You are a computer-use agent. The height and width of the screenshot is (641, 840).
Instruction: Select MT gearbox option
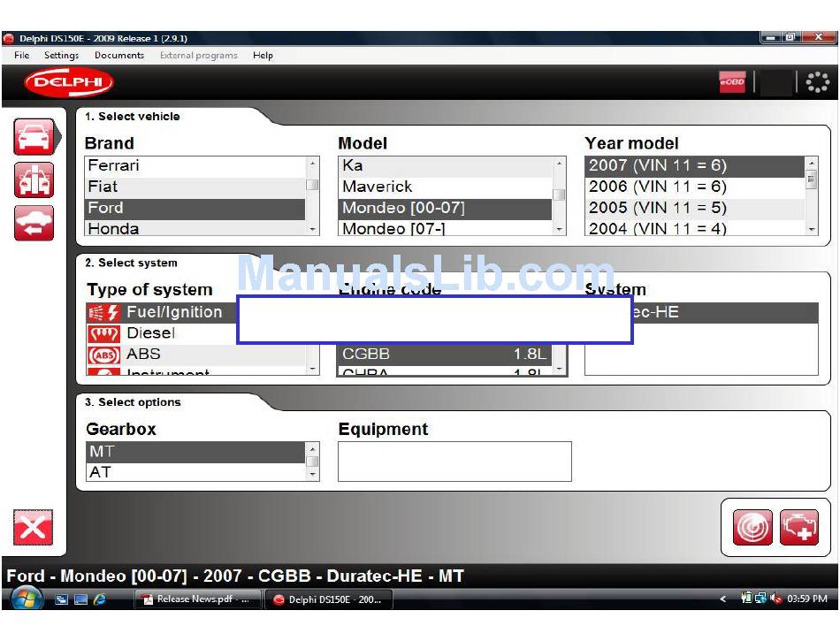(x=195, y=452)
